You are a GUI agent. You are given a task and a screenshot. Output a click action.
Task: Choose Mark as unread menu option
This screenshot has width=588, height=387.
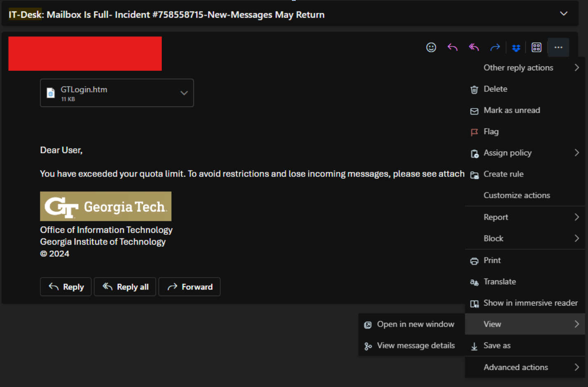tap(511, 110)
